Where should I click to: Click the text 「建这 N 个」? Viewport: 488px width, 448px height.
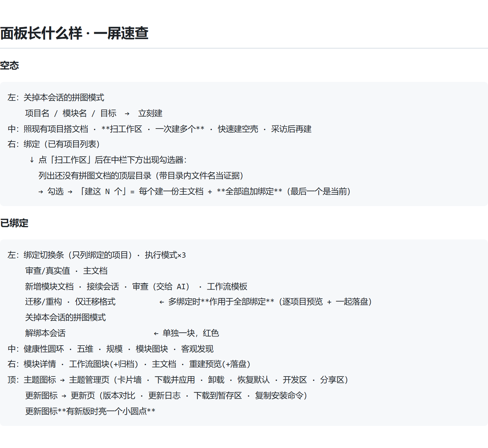(x=103, y=191)
